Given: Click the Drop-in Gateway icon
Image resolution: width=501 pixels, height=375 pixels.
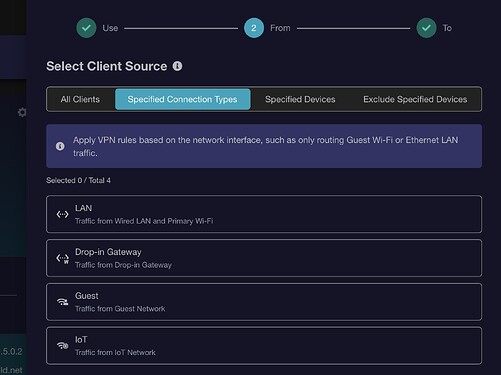Looking at the screenshot, I should point(62,258).
